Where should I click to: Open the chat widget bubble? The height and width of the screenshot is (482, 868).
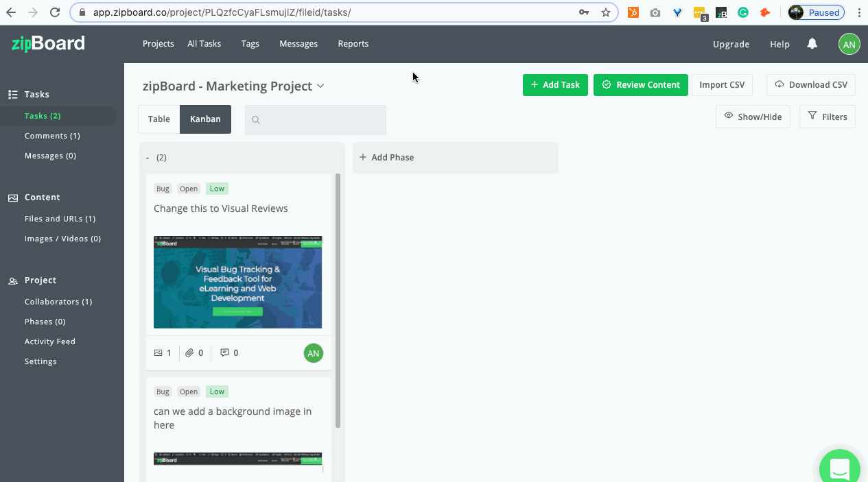point(841,468)
